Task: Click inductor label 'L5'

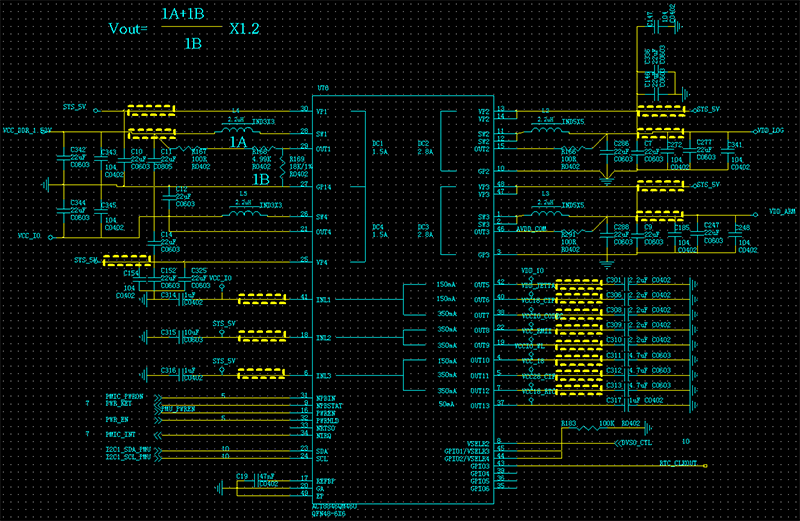Action: pyautogui.click(x=243, y=194)
